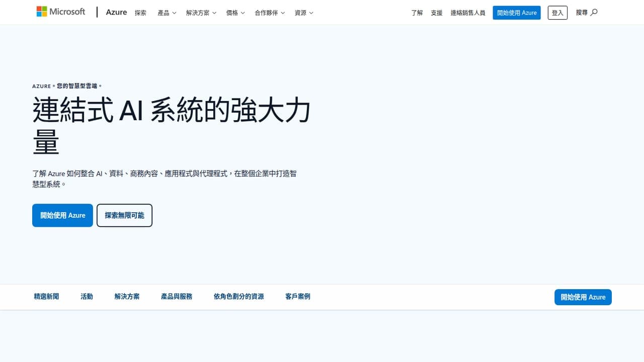The width and height of the screenshot is (644, 362).
Task: Click 連絡銷售人員 link
Action: (x=468, y=13)
